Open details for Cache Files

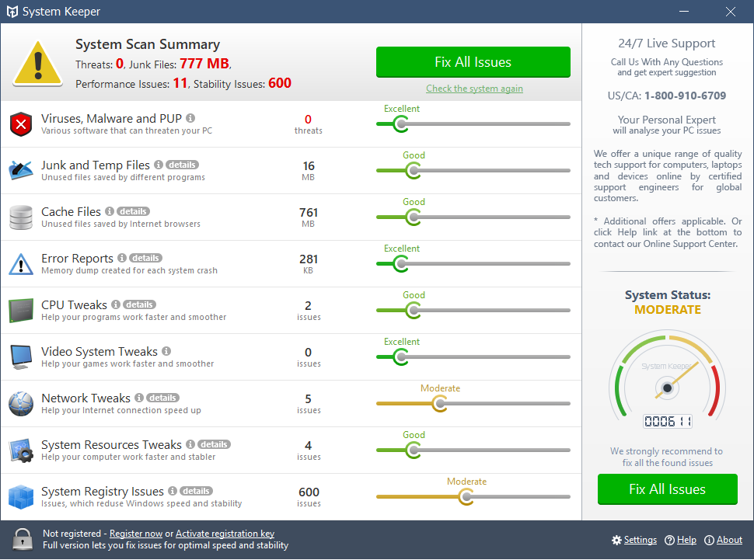(133, 211)
